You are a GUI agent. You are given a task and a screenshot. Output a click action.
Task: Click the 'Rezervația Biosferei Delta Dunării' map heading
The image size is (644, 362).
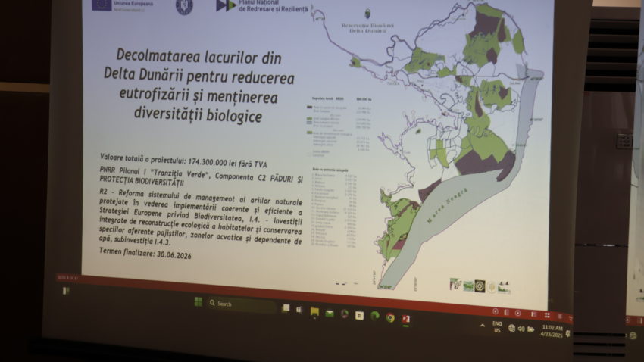click(x=367, y=28)
